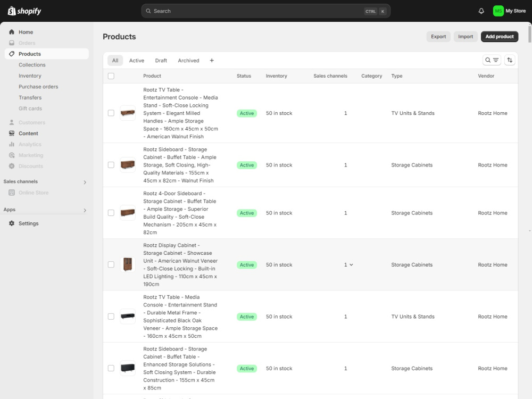532x399 pixels.
Task: Open Inventory in the sidebar
Action: click(30, 76)
